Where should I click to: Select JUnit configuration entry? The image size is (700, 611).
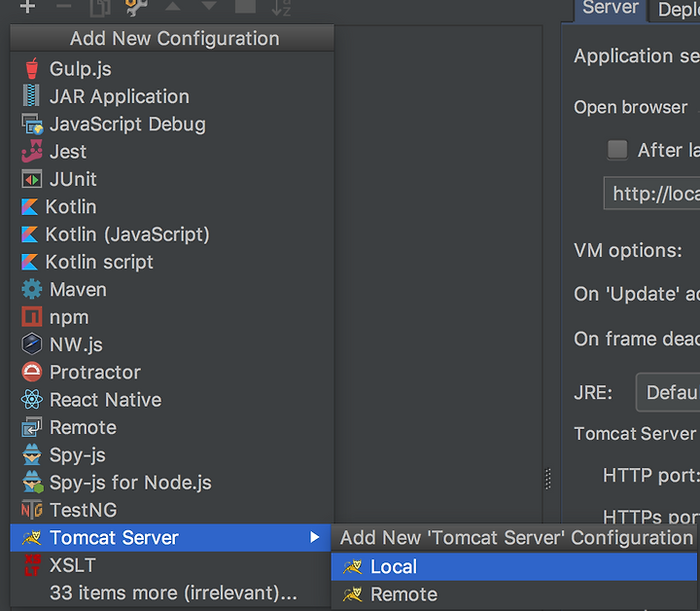coord(172,180)
